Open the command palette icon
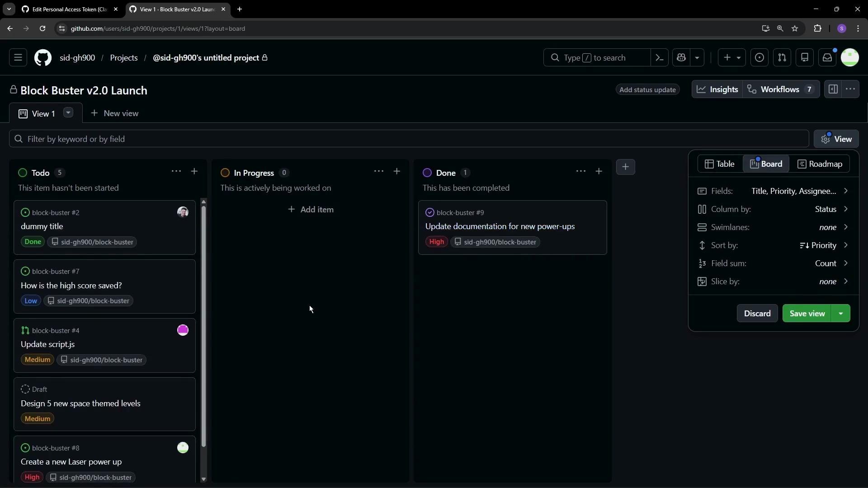The width and height of the screenshot is (868, 488). (x=660, y=58)
